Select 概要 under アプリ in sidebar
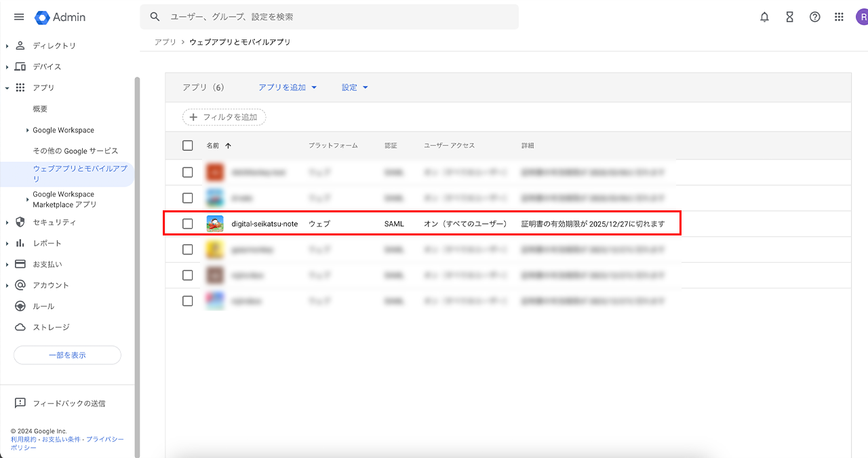Screen dimensions: 868x458 tap(40, 109)
